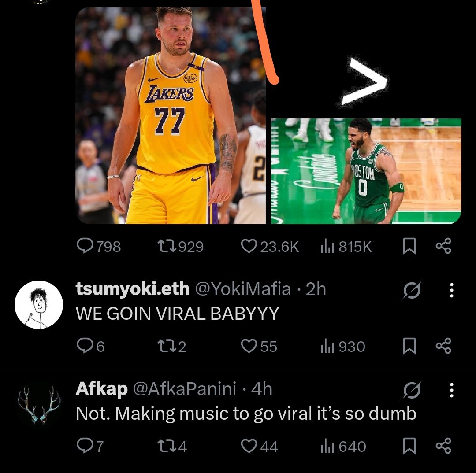Open replies on the 798-comment post

tap(99, 246)
